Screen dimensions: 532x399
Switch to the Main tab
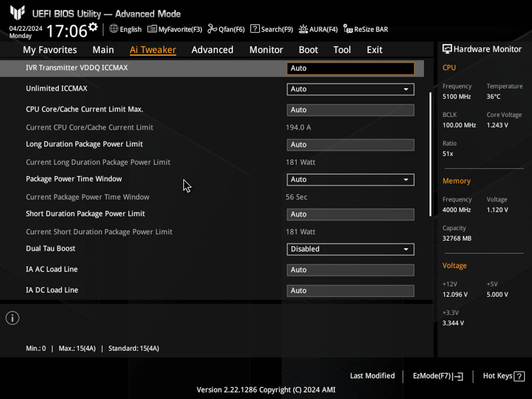coord(103,50)
